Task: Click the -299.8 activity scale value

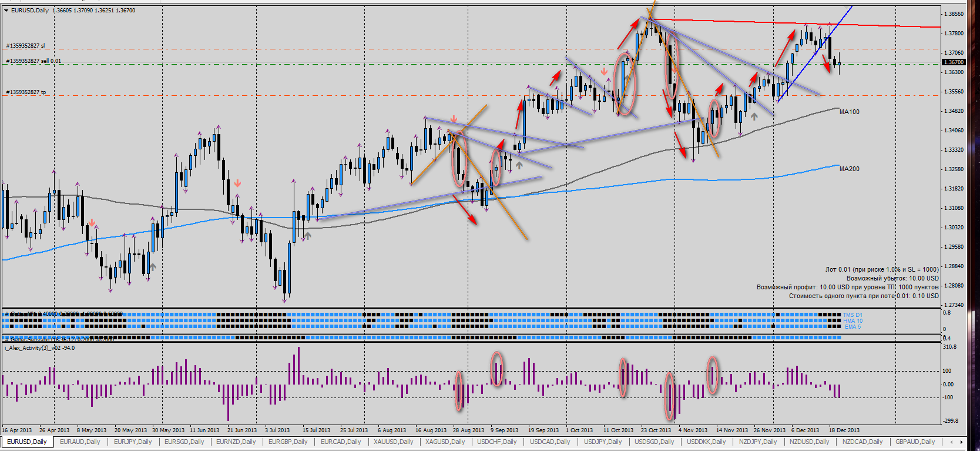Action: 950,421
